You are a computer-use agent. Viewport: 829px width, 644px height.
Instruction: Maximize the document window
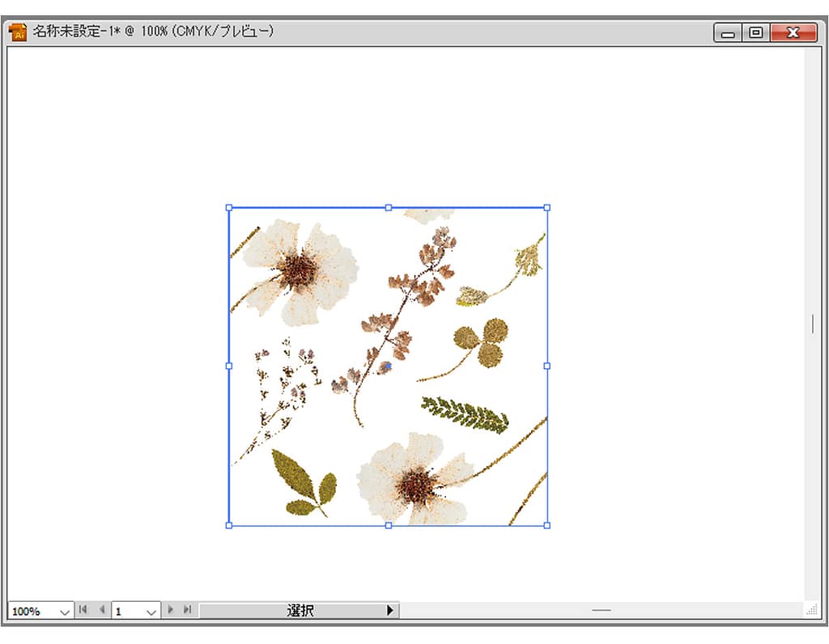[x=755, y=32]
